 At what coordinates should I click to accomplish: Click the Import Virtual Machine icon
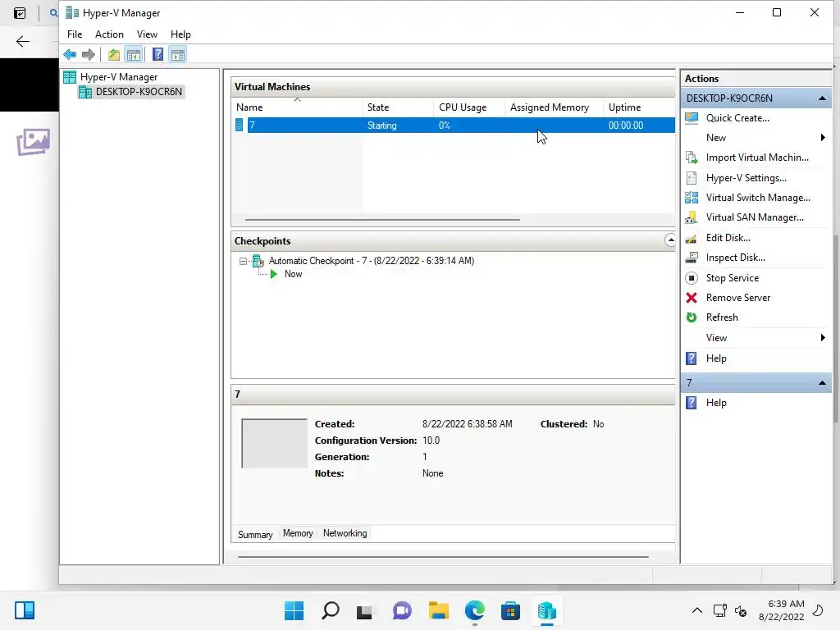692,157
